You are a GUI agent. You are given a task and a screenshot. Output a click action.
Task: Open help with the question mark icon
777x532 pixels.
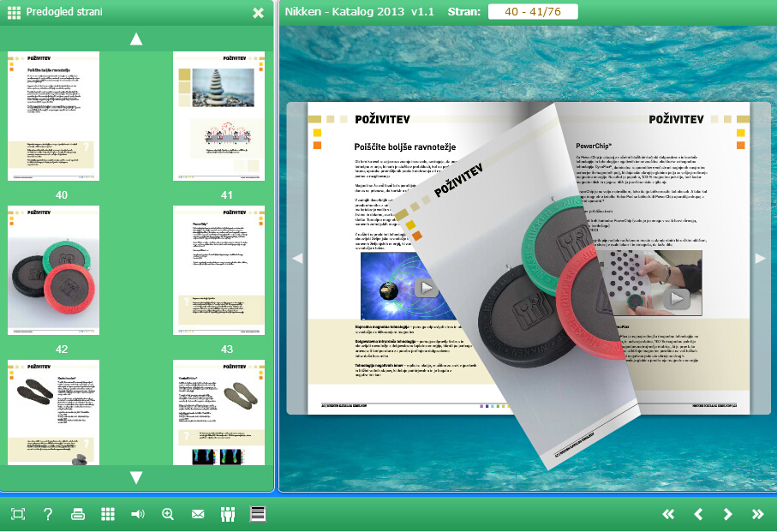click(x=48, y=514)
